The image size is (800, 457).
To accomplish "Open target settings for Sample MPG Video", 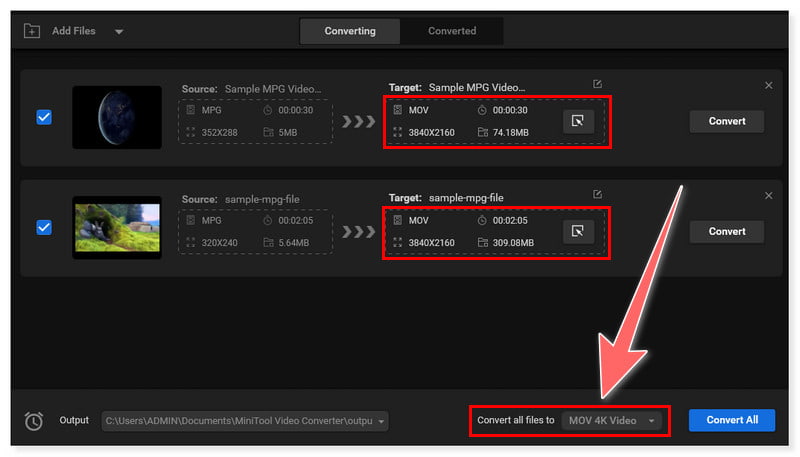I will (x=578, y=122).
